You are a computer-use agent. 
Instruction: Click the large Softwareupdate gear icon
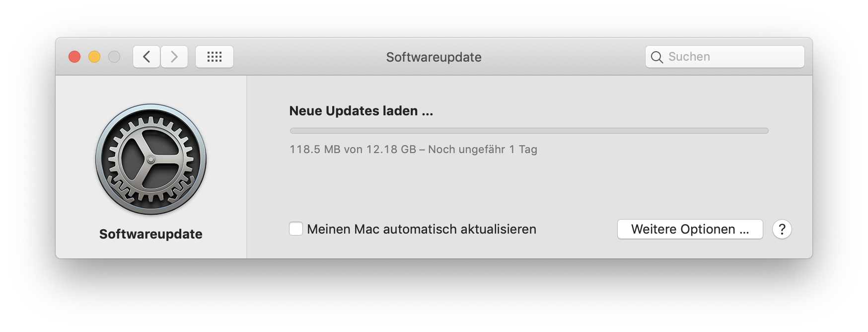151,159
